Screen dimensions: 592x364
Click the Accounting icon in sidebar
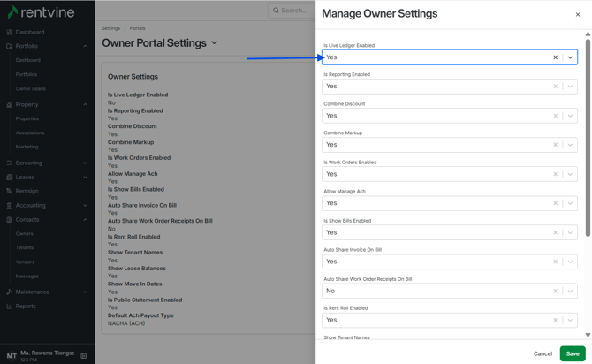[x=10, y=205]
